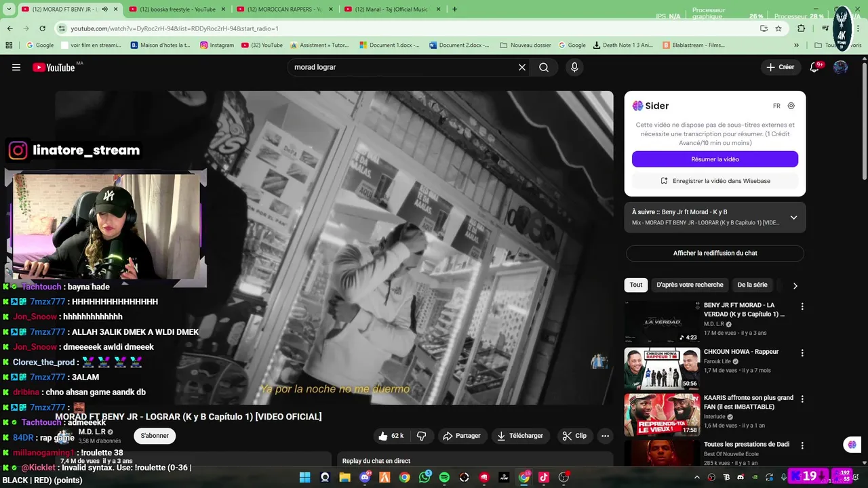Switch to Manal - Taj tab
Viewport: 868px width, 488px height.
tap(391, 9)
